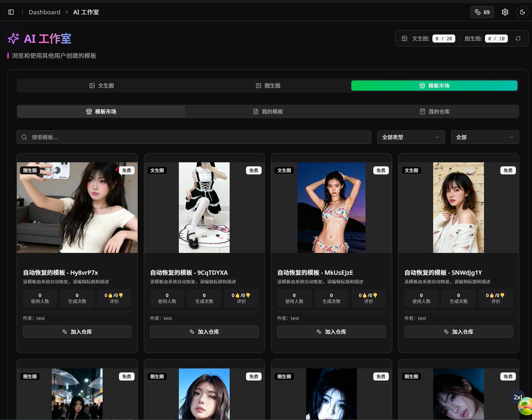This screenshot has height=420, width=532.
Task: Open the MkUsEJzE template thumbnail
Action: 332,208
